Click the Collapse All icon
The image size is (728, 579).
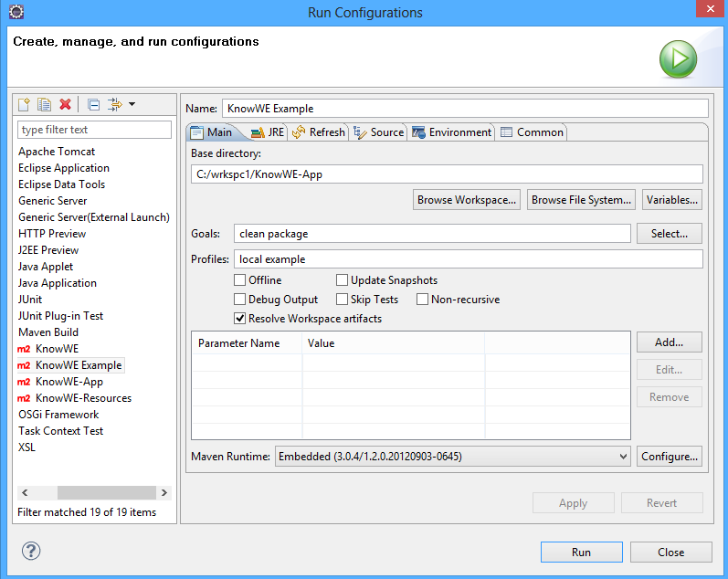coord(93,104)
